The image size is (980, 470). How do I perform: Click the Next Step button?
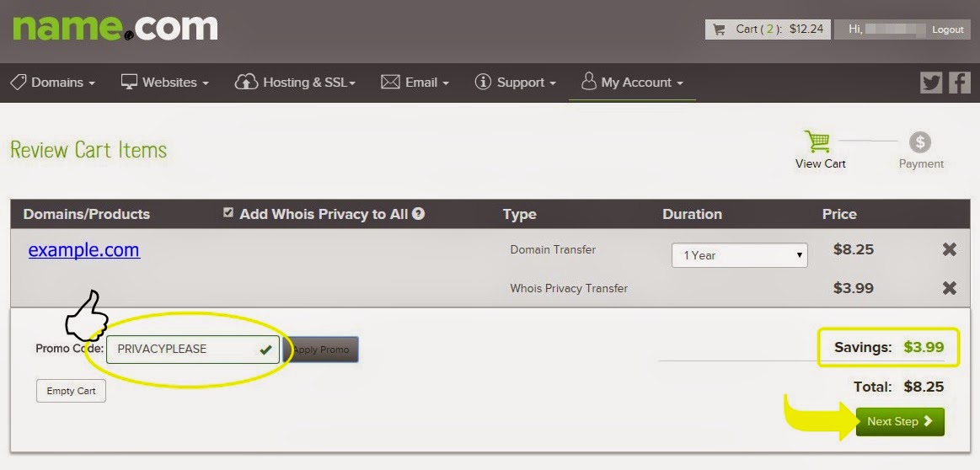tap(900, 422)
